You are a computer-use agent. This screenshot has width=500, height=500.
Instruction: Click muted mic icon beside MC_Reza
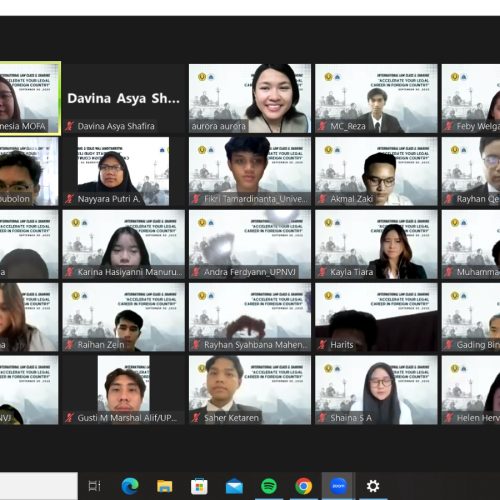322,126
